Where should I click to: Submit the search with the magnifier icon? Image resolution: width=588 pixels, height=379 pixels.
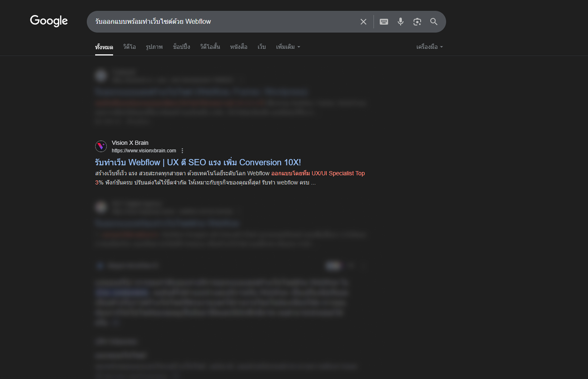tap(434, 22)
